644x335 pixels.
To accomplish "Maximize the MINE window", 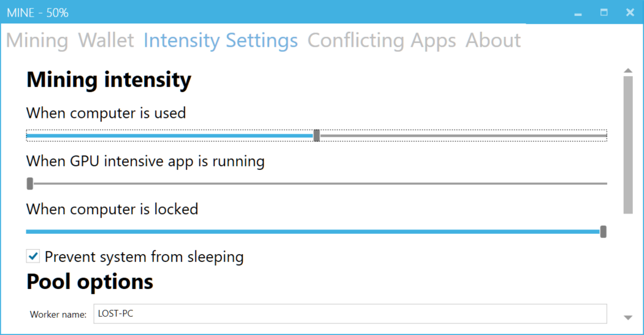I will point(604,12).
